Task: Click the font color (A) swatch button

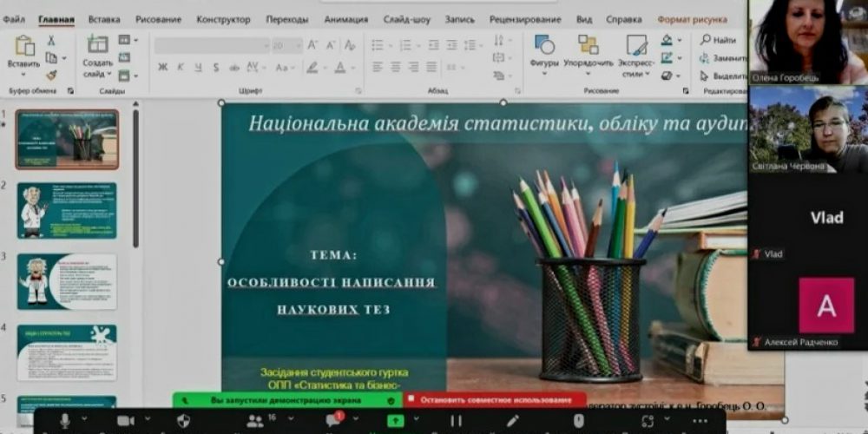Action: click(339, 67)
